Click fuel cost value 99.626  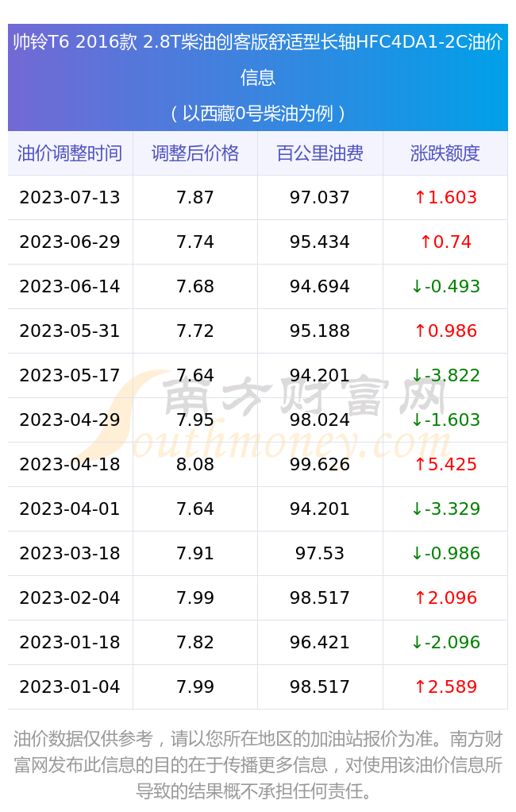coord(320,465)
